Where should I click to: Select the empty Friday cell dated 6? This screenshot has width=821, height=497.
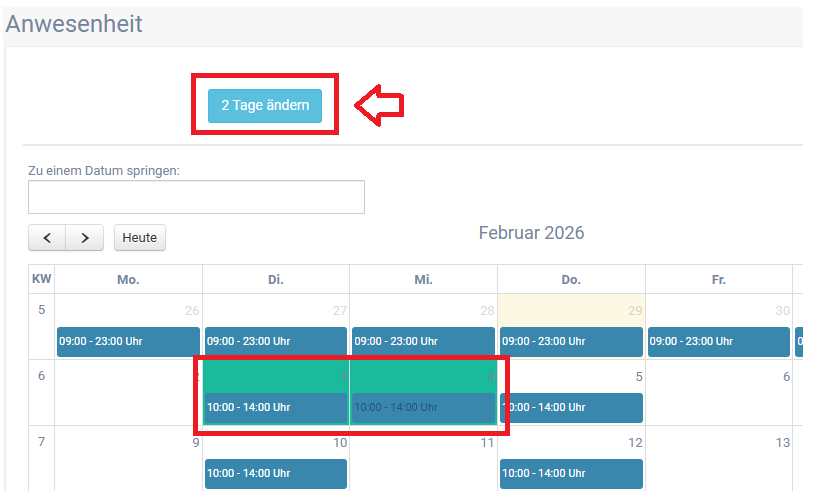(x=718, y=395)
